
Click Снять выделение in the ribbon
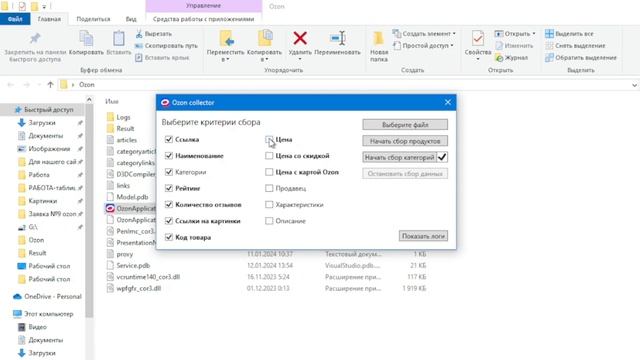(576, 46)
